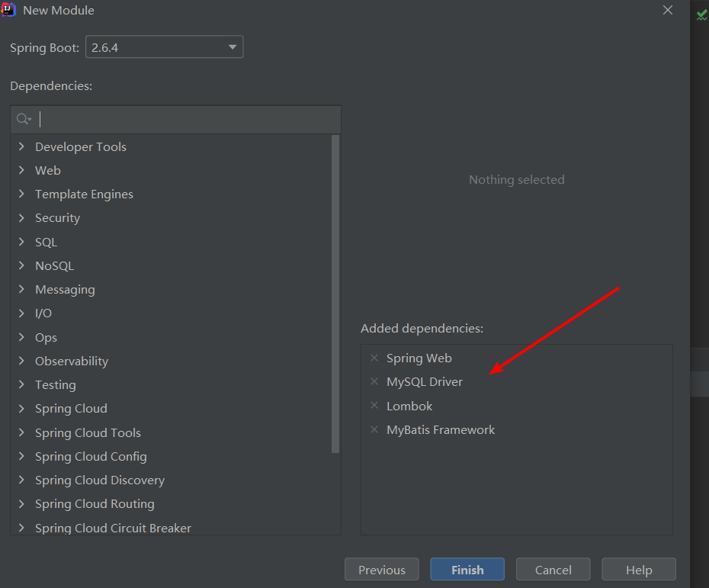Remove Spring Web from added dependencies

[374, 358]
